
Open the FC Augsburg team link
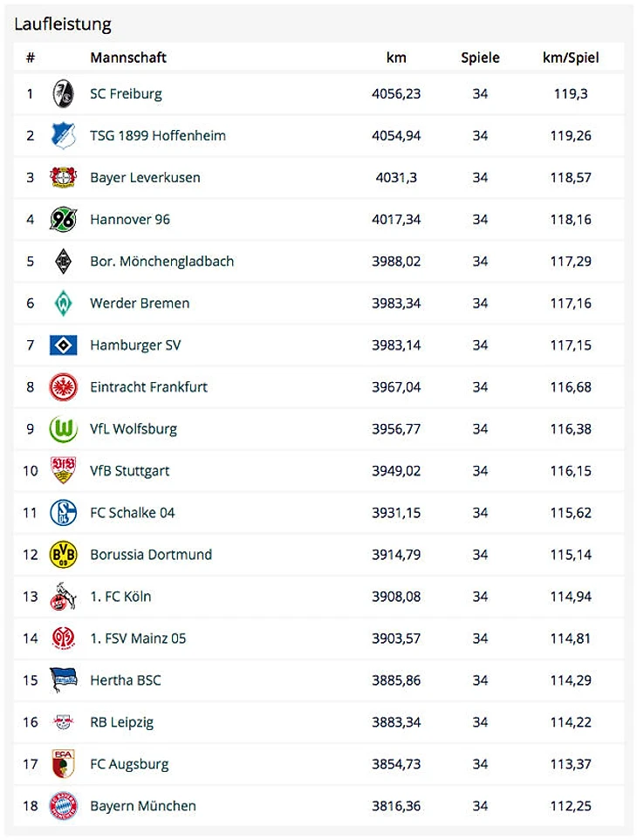pos(129,764)
